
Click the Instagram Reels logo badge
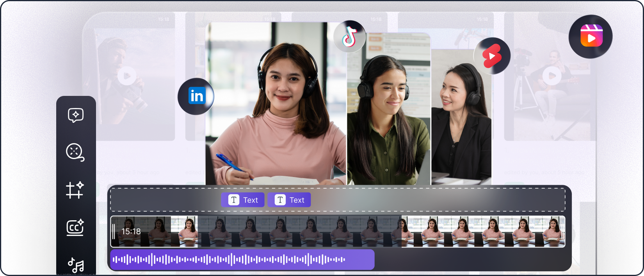click(x=591, y=37)
